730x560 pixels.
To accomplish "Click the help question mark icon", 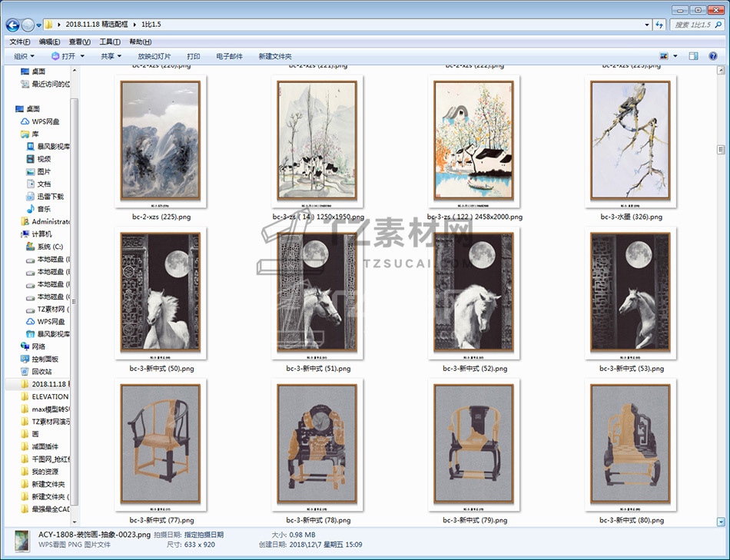I will tap(714, 56).
